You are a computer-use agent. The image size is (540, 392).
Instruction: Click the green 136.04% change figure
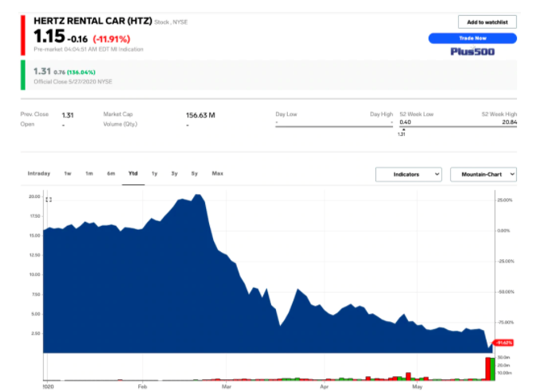coord(81,72)
